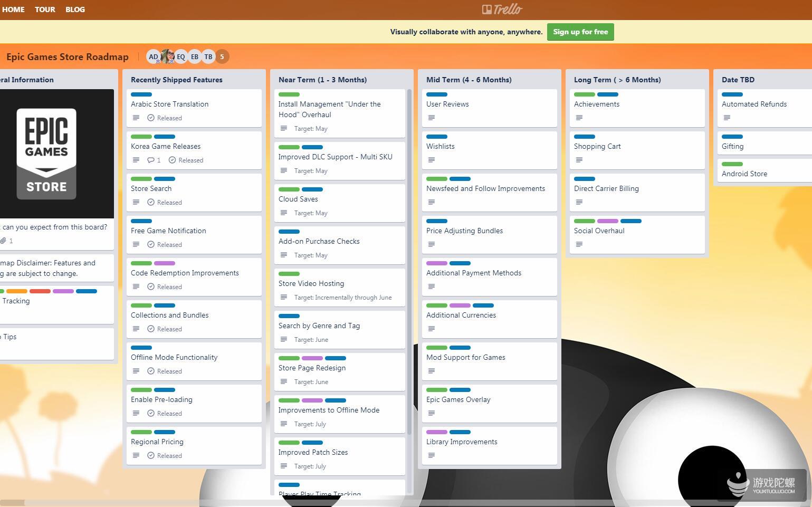Open the Improved Patch Sizes card
The image size is (812, 507).
tap(340, 456)
